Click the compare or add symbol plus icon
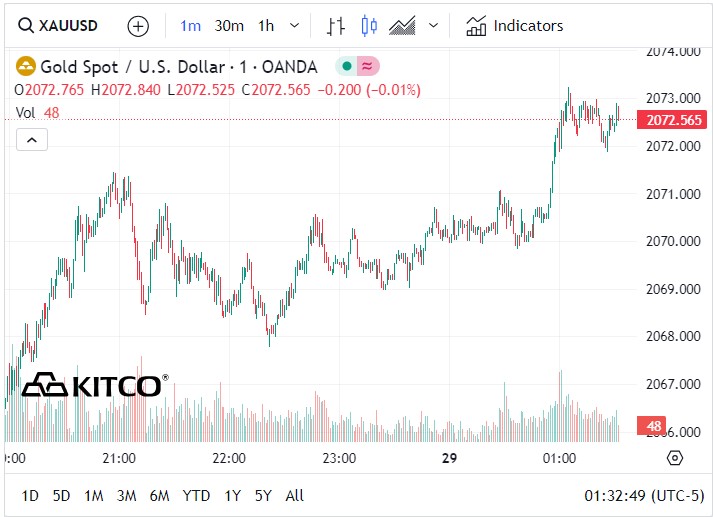 tap(138, 26)
